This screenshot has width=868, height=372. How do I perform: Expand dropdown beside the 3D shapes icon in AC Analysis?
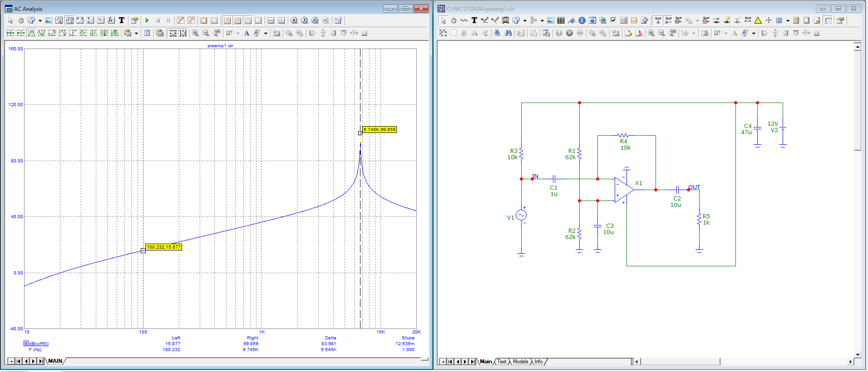point(40,20)
